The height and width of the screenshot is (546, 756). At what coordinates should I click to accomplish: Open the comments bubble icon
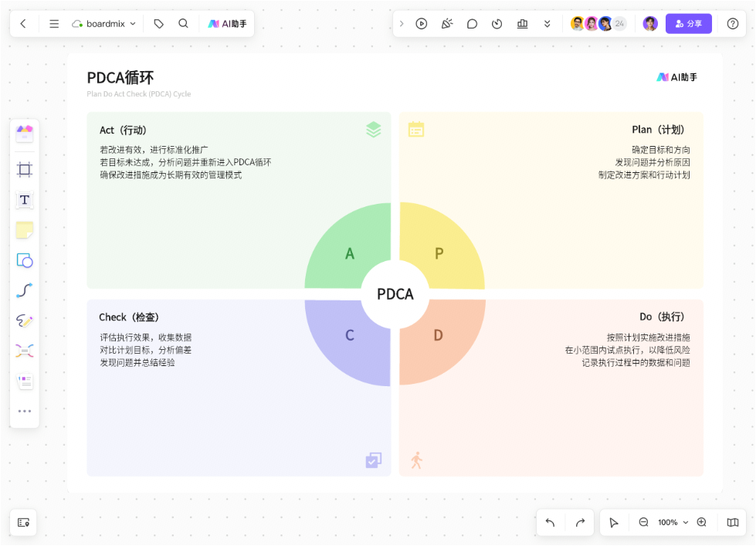[x=472, y=24]
